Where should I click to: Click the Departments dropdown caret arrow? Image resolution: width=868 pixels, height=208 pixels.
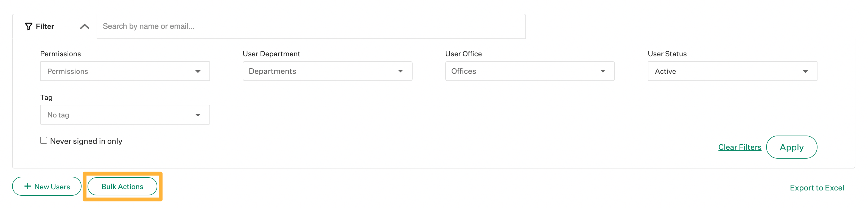tap(401, 71)
